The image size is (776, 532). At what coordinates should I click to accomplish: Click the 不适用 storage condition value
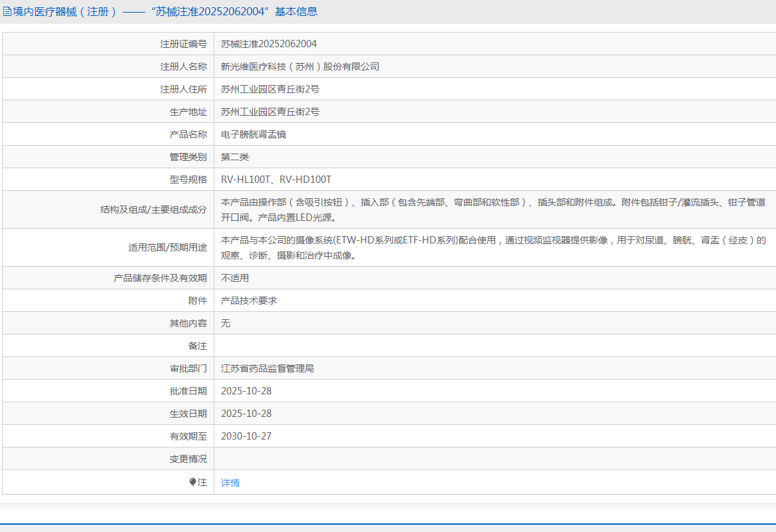[x=235, y=278]
